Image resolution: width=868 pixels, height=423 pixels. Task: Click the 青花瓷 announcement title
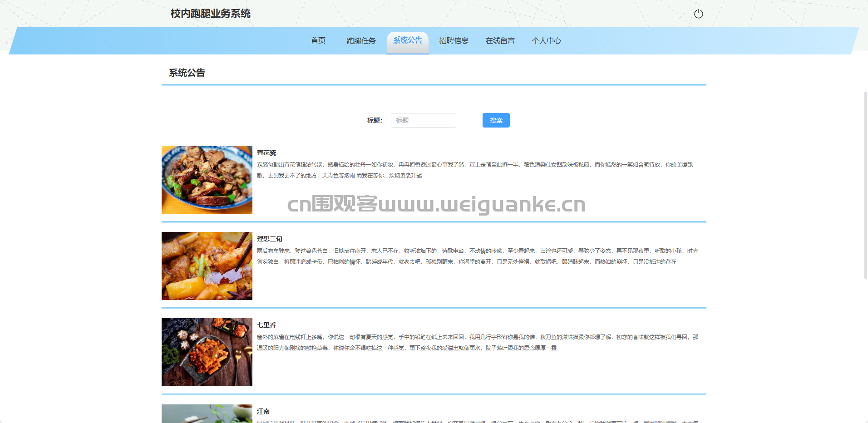pos(266,153)
